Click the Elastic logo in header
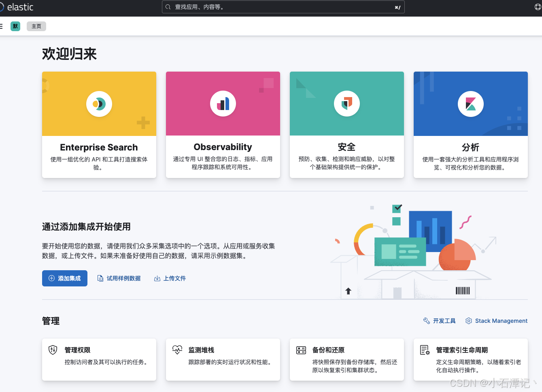The image size is (542, 392). pyautogui.click(x=17, y=7)
